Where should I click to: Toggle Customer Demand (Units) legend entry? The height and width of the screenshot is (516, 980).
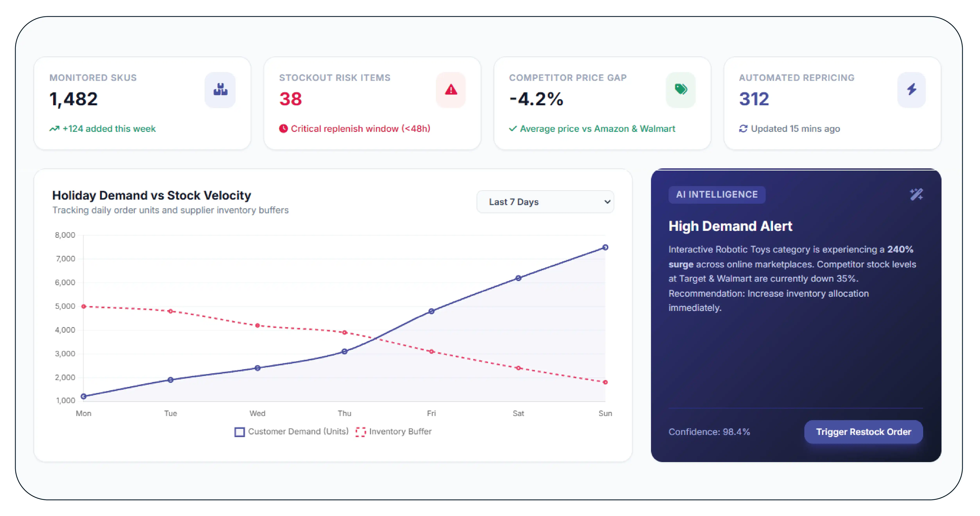coord(291,432)
